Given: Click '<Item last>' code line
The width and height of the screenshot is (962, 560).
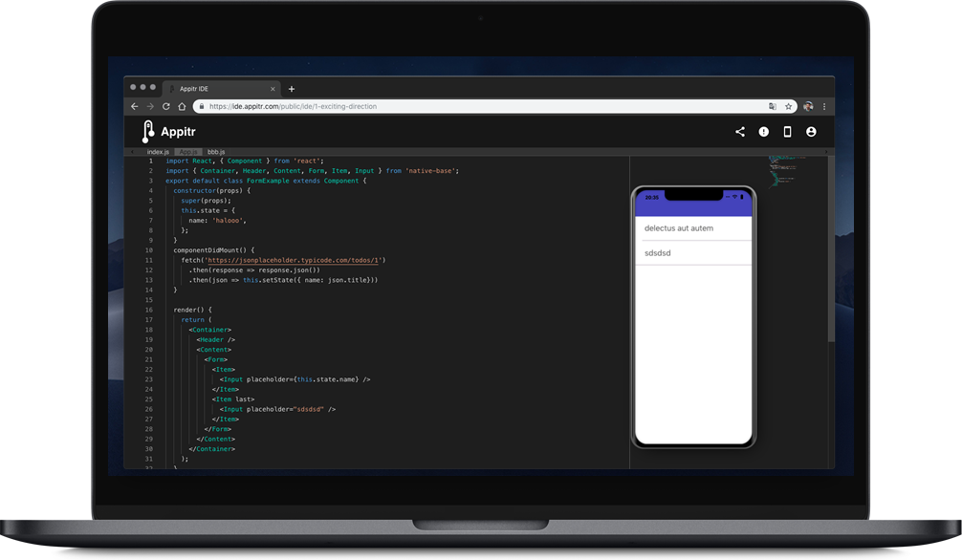Looking at the screenshot, I should (x=233, y=399).
